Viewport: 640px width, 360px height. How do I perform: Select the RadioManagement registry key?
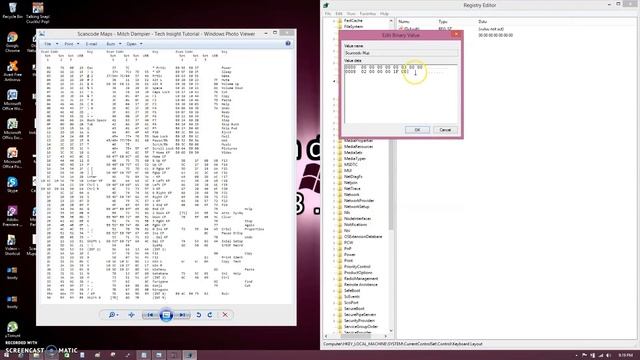click(x=361, y=278)
